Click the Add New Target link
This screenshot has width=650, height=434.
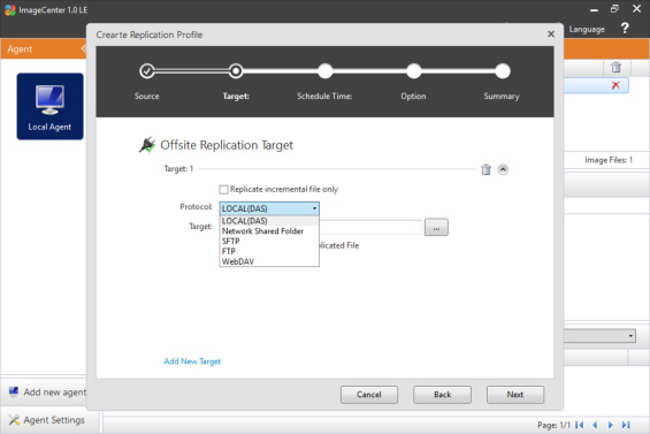click(192, 361)
